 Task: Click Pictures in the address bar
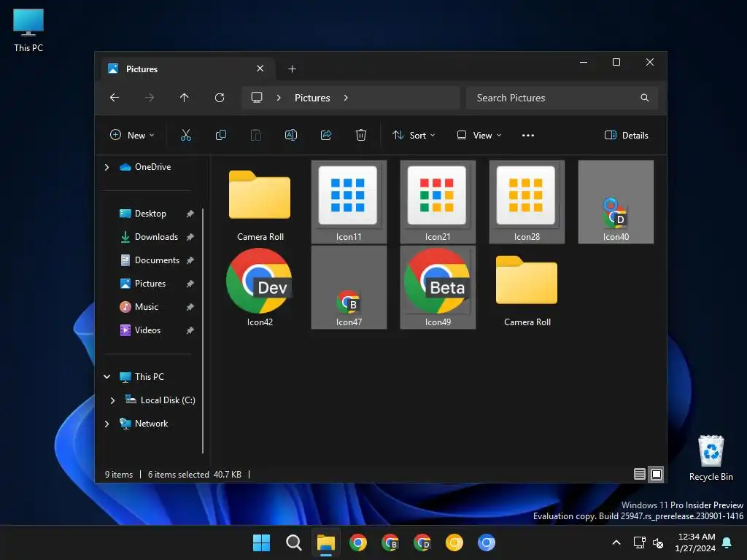(x=312, y=98)
